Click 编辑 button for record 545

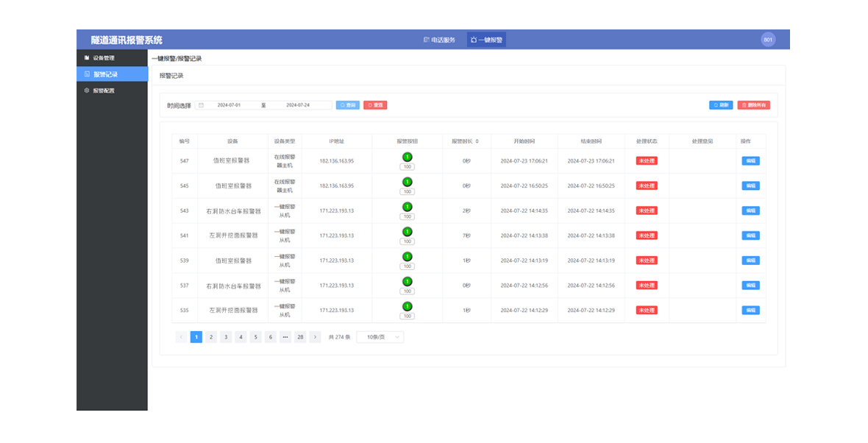pyautogui.click(x=750, y=185)
